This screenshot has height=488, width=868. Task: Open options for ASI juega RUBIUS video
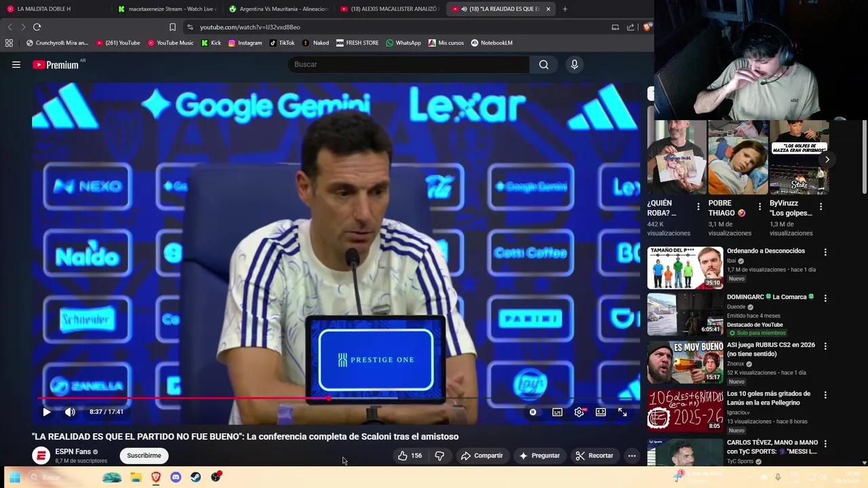coord(825,346)
